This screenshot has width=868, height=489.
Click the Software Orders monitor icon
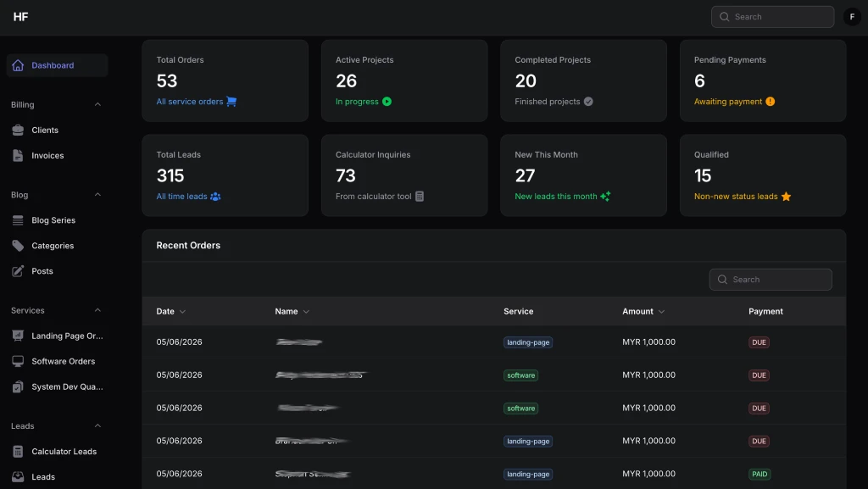pos(18,361)
